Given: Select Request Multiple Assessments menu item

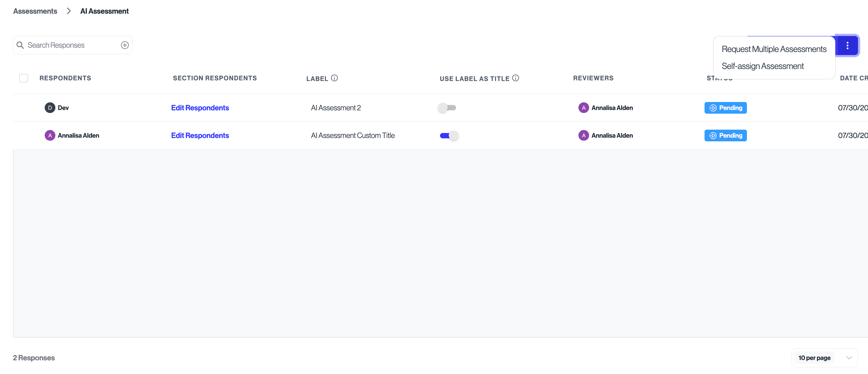Looking at the screenshot, I should (774, 49).
